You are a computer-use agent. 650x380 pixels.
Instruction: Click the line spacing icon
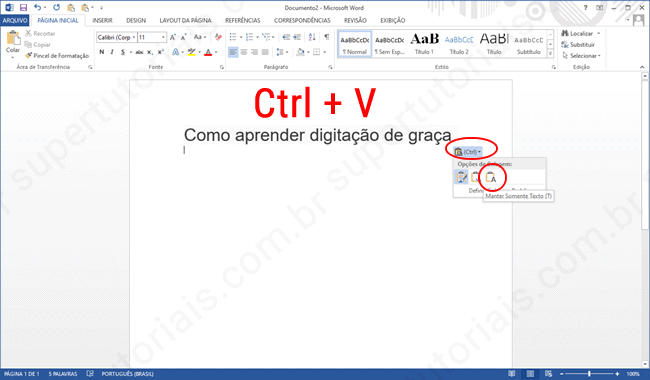[x=280, y=52]
